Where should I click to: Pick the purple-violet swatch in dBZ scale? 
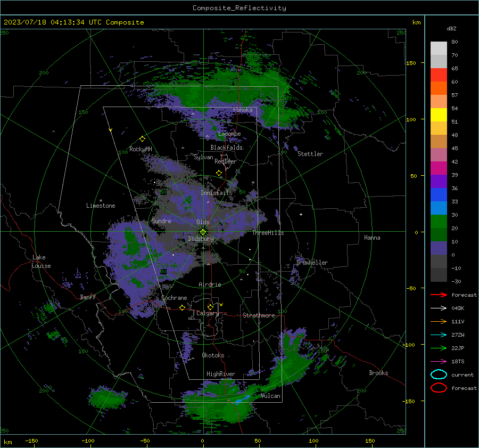pyautogui.click(x=439, y=181)
